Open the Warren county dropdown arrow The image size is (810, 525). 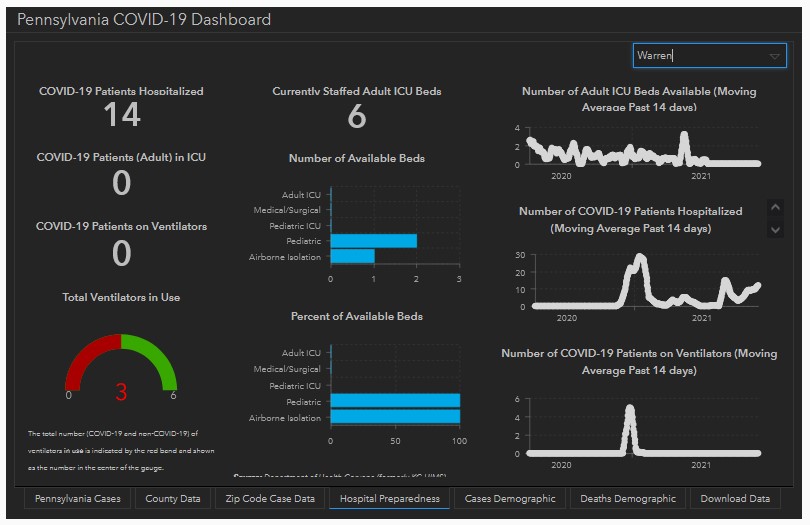click(x=776, y=57)
